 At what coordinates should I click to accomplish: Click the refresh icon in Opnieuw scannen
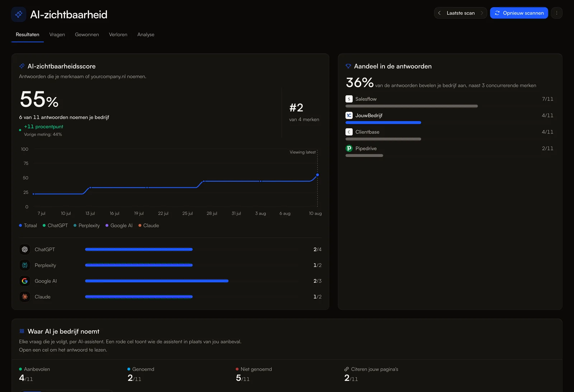497,13
